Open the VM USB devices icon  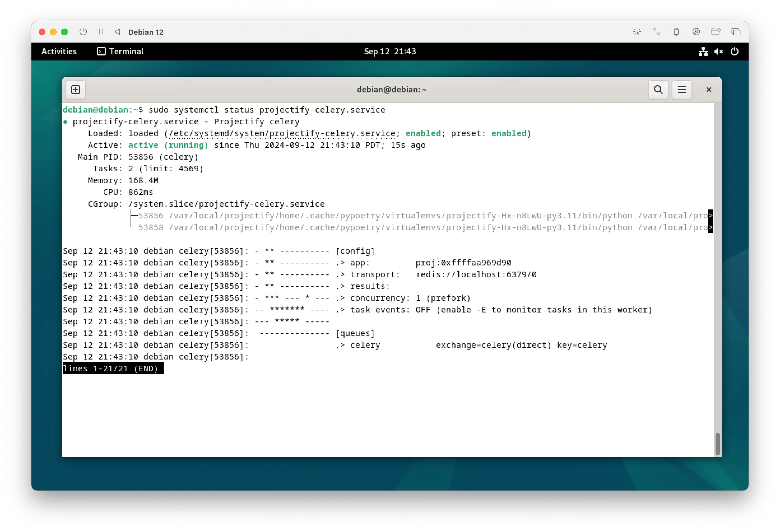(x=676, y=32)
